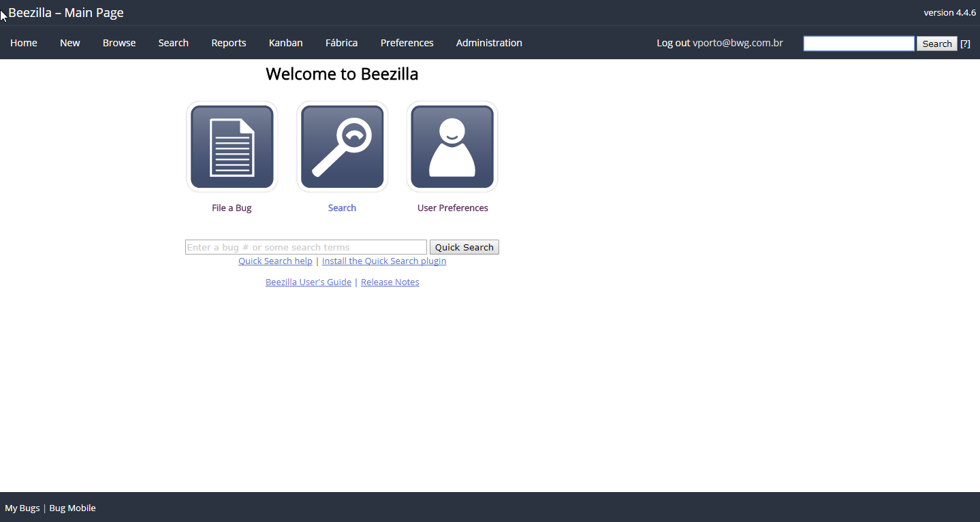
Task: Open the [?] search help link
Action: (x=965, y=44)
